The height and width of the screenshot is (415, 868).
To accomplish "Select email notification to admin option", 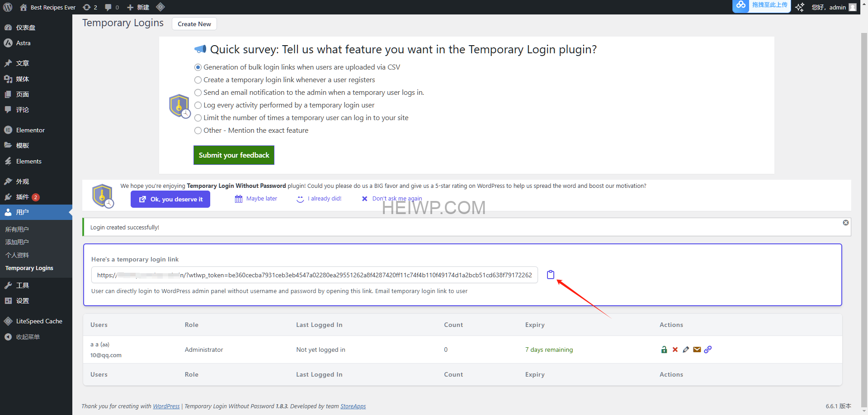I will [x=198, y=93].
